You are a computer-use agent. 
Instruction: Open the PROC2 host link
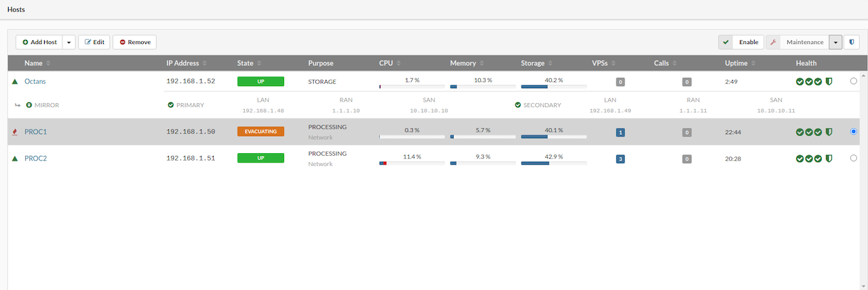click(x=35, y=159)
